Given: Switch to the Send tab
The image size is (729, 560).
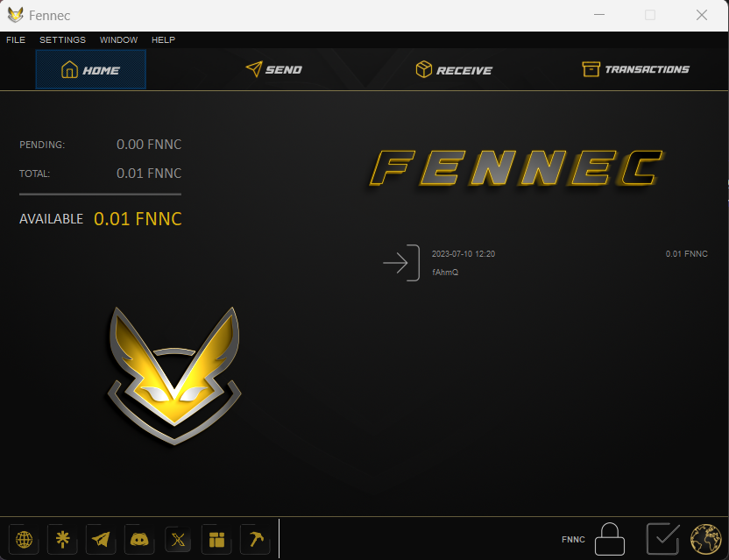Looking at the screenshot, I should pyautogui.click(x=273, y=69).
